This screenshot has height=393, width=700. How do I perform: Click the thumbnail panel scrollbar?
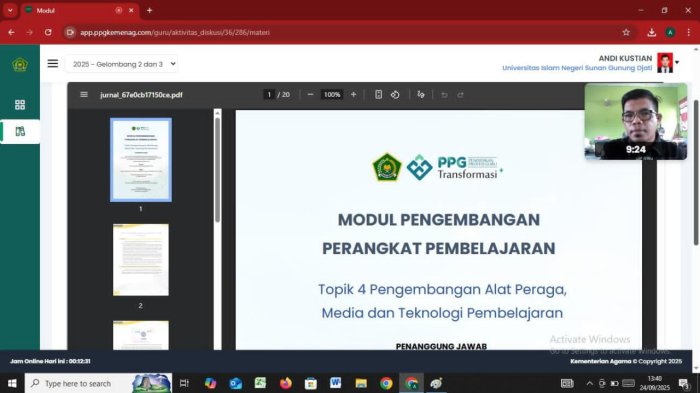tap(217, 170)
